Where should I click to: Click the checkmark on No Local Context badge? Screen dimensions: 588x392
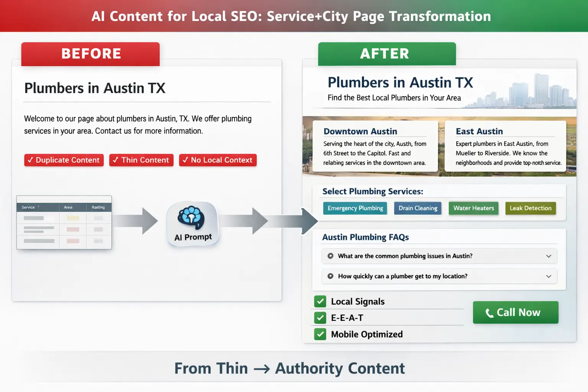tap(186, 160)
